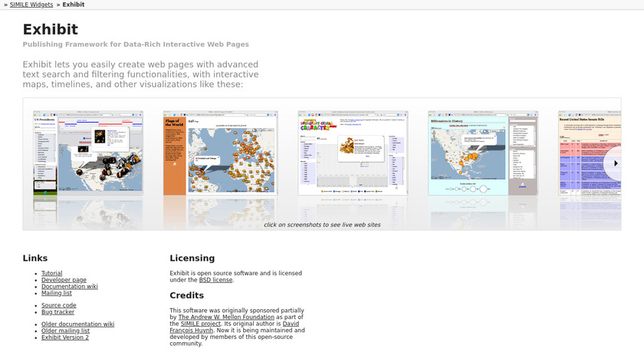Click the carousel next arrow button

click(615, 163)
